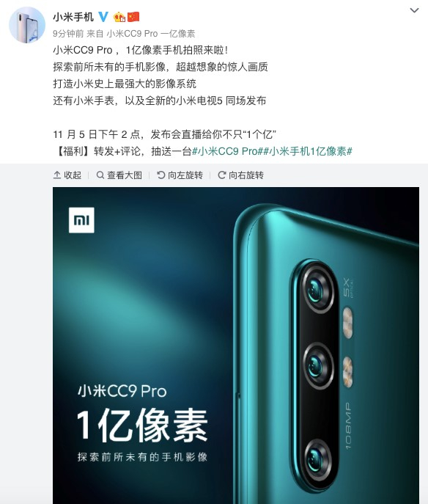The image size is (428, 504).
Task: Click the magnifier icon beside 查看大图
Action: tap(100, 175)
